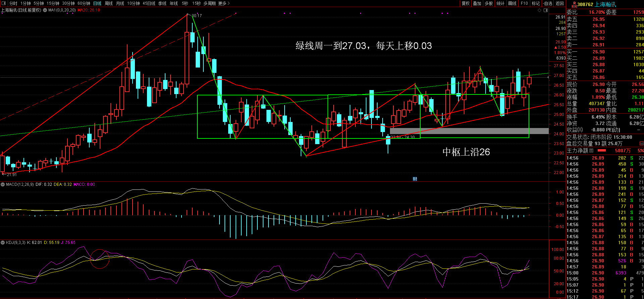Screen dimensions: 644x299
Task: Remove stock via -自选 button
Action: [x=548, y=3]
